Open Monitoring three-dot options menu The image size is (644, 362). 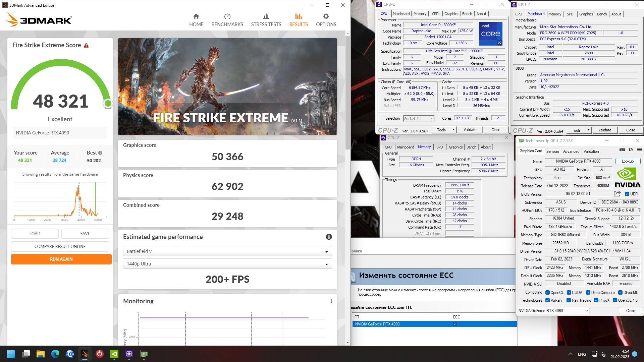pos(331,301)
